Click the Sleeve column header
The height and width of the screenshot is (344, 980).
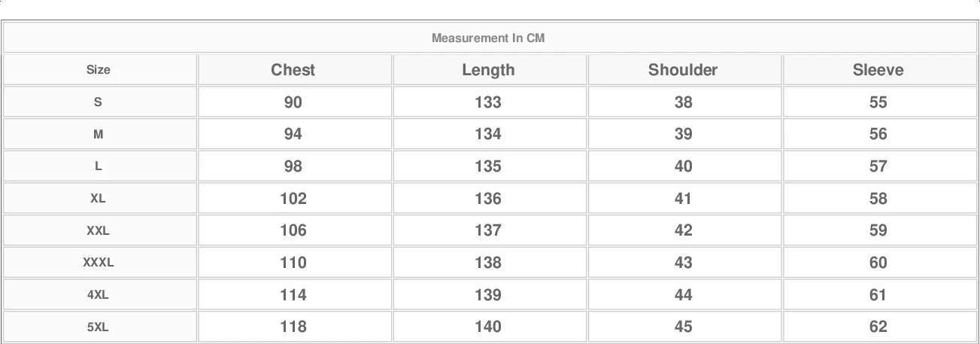click(x=878, y=70)
